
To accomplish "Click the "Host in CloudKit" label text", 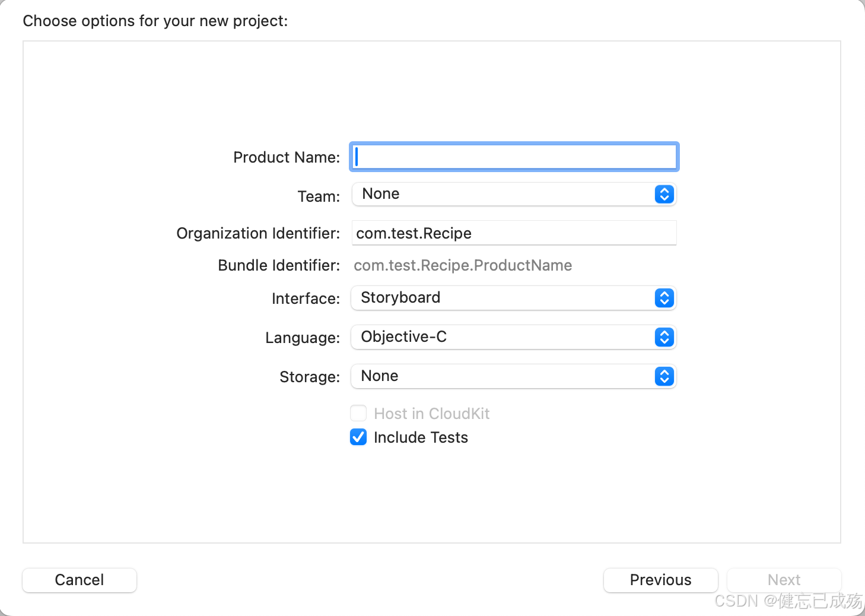I will point(432,414).
